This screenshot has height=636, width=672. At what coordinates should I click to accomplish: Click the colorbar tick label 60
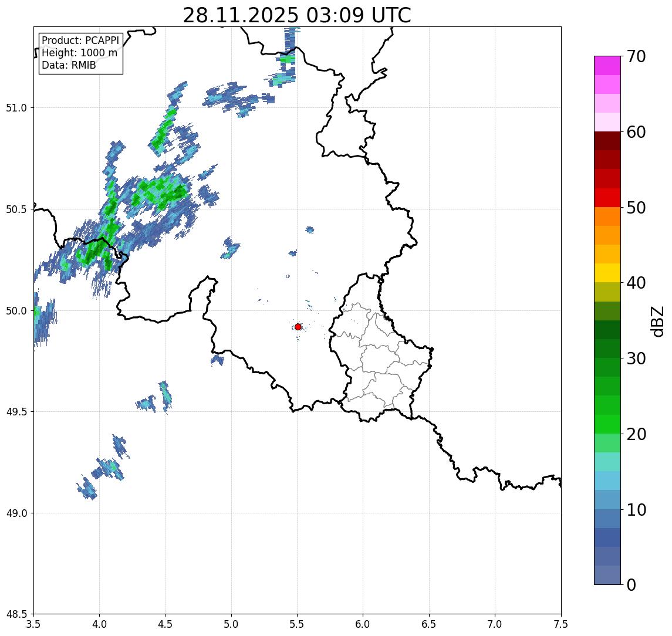[x=636, y=133]
